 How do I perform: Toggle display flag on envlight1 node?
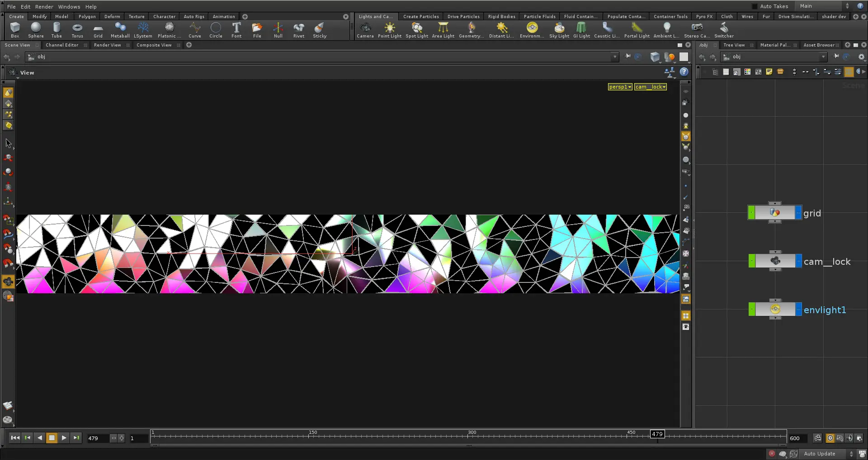tap(798, 310)
